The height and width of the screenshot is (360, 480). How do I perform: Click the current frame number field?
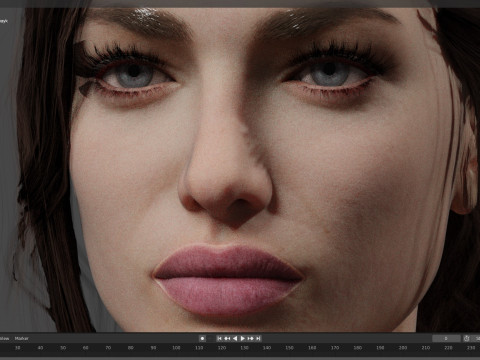pyautogui.click(x=446, y=338)
